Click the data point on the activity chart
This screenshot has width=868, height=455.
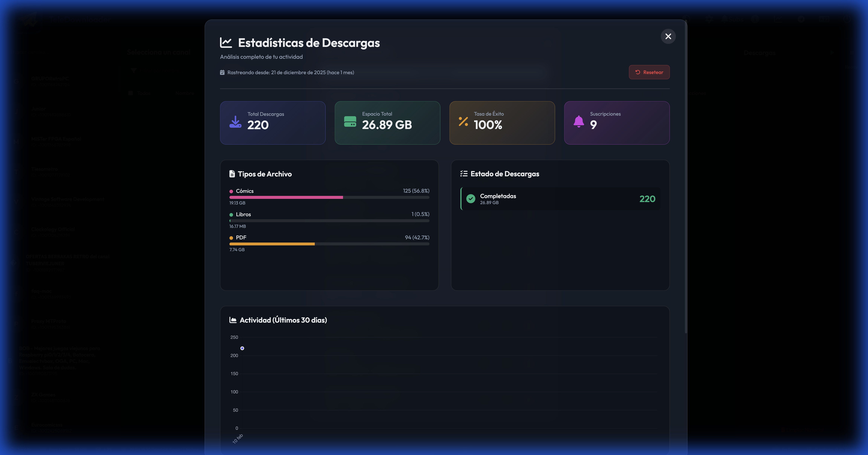[x=242, y=348]
